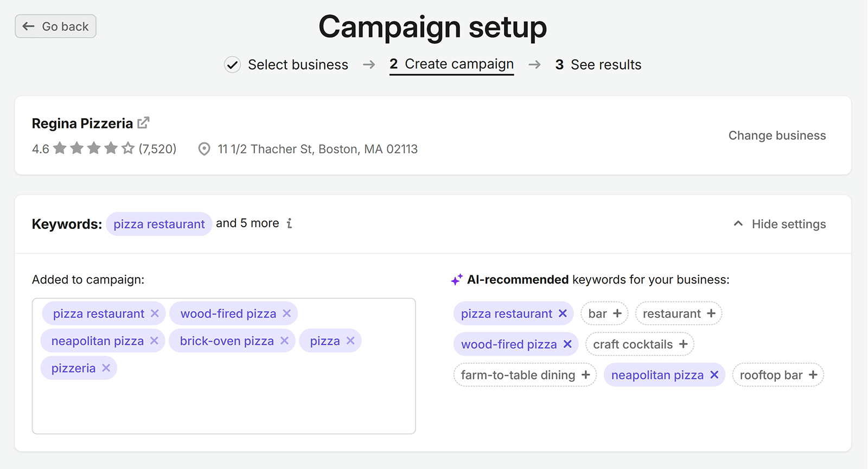
Task: Go to Select business step
Action: point(286,65)
